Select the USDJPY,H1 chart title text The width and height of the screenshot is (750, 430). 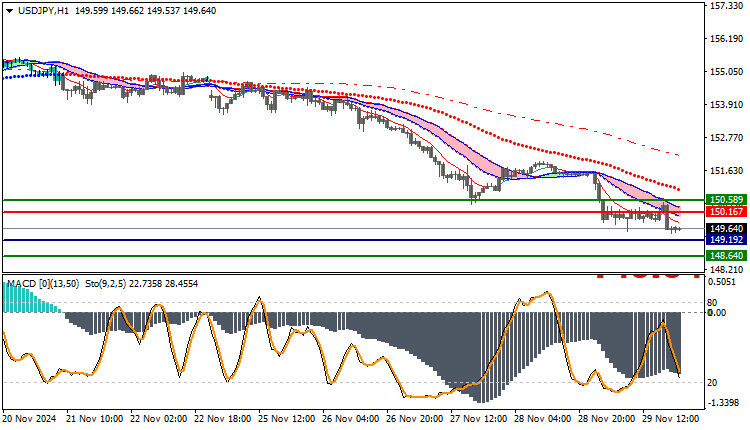44,11
